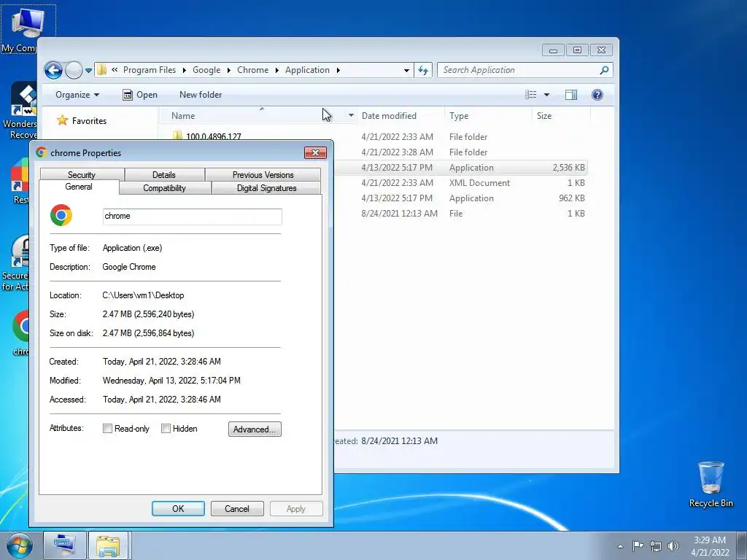Click the Forward arrow in Explorer

74,71
